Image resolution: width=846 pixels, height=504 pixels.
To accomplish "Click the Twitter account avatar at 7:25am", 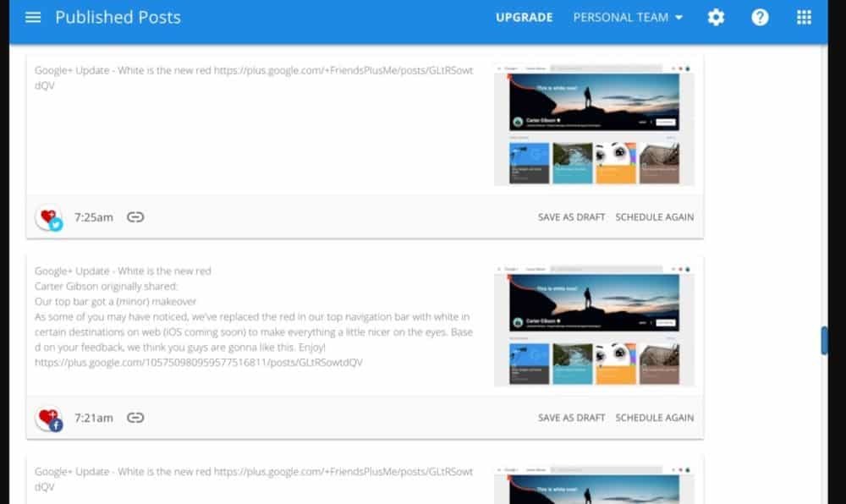I will 50,218.
